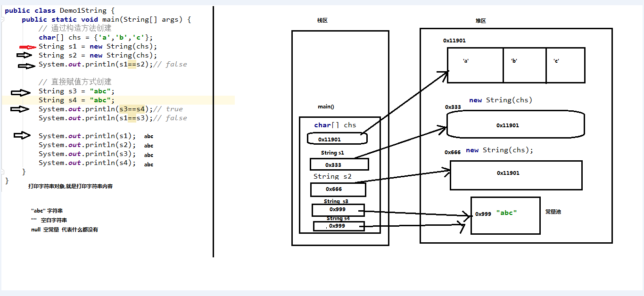Click the arrow next to println(s3==s4) line
This screenshot has height=296, width=644.
(x=20, y=109)
